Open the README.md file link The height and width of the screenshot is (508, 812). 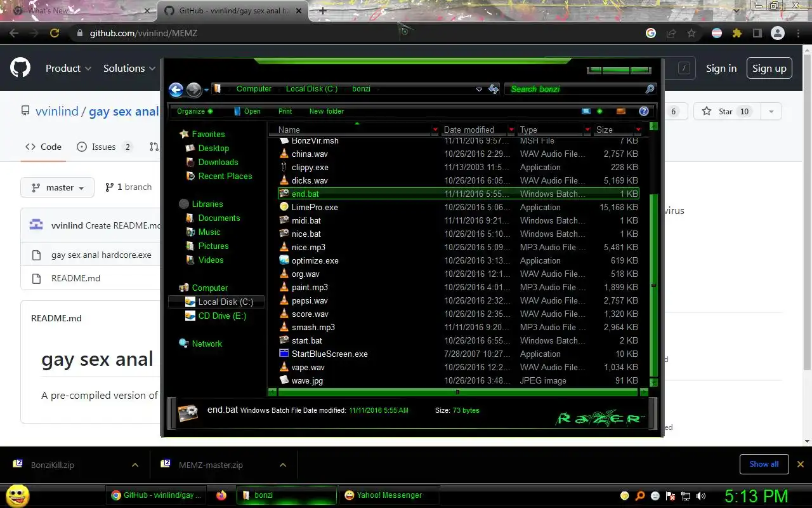coord(75,278)
